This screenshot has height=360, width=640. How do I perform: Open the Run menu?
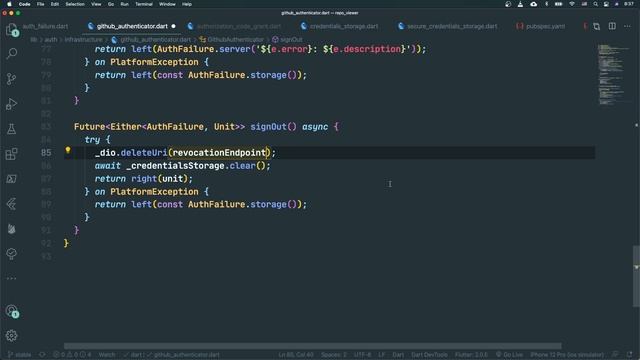pos(124,4)
